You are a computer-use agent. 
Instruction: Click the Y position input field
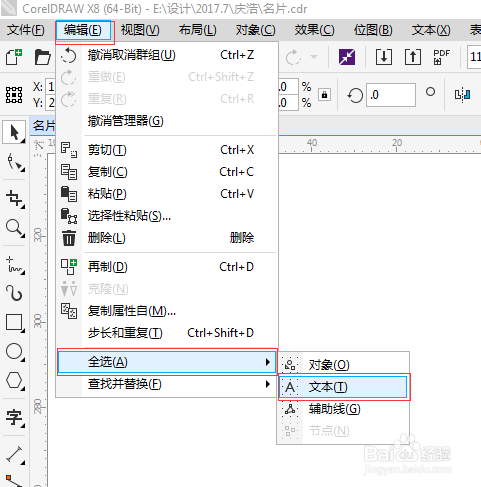[51, 103]
